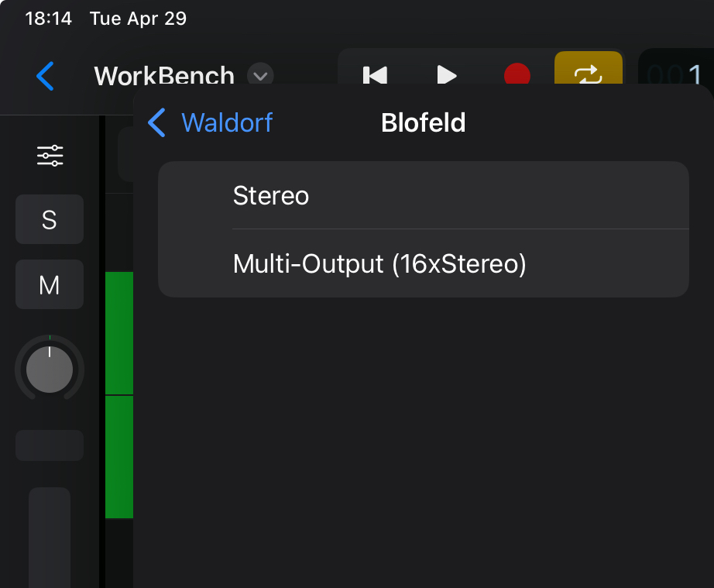
Task: Open the track settings sliders icon
Action: 50,156
